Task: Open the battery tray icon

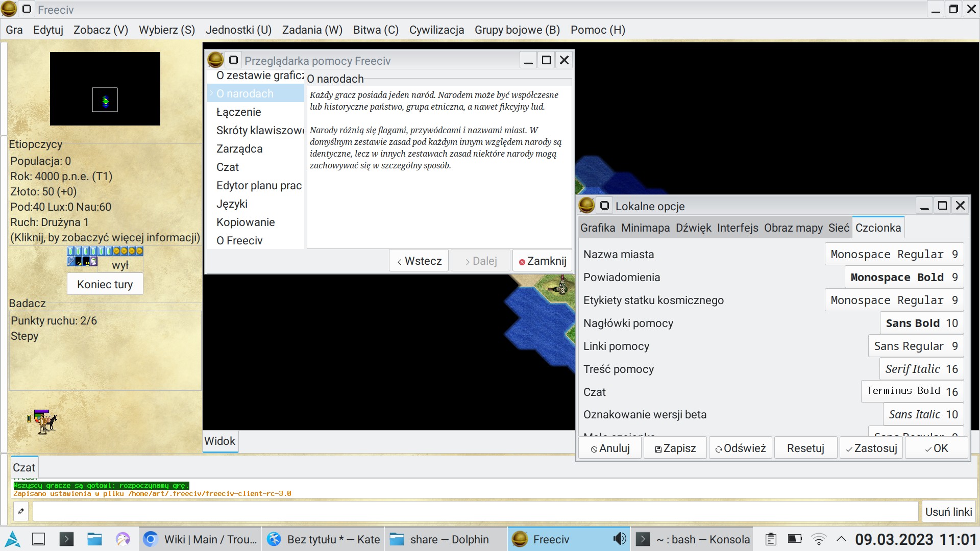Action: tap(795, 539)
